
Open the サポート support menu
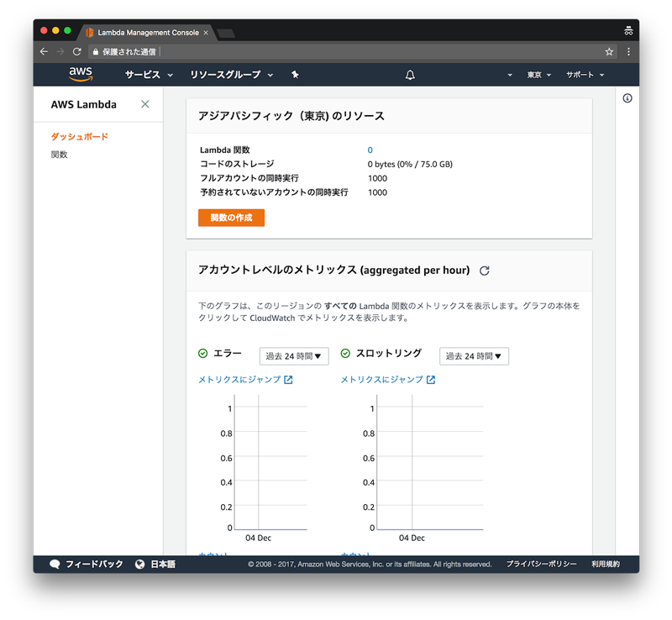[x=585, y=75]
